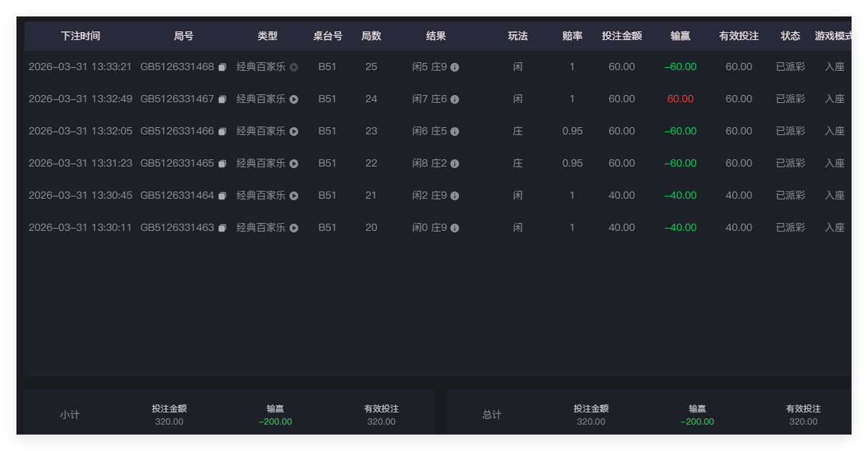The image size is (868, 451).
Task: Click the 已派彩 status of round 24
Action: (x=790, y=99)
